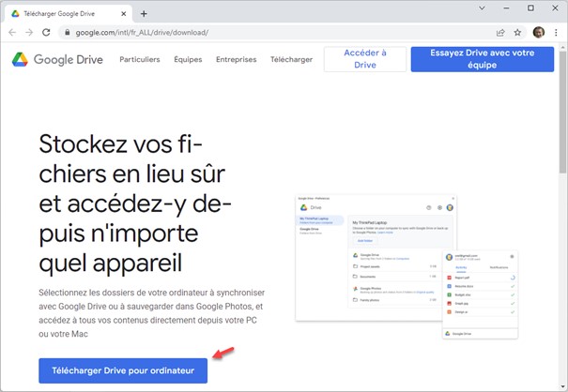Open the Équipes menu item

pyautogui.click(x=188, y=59)
